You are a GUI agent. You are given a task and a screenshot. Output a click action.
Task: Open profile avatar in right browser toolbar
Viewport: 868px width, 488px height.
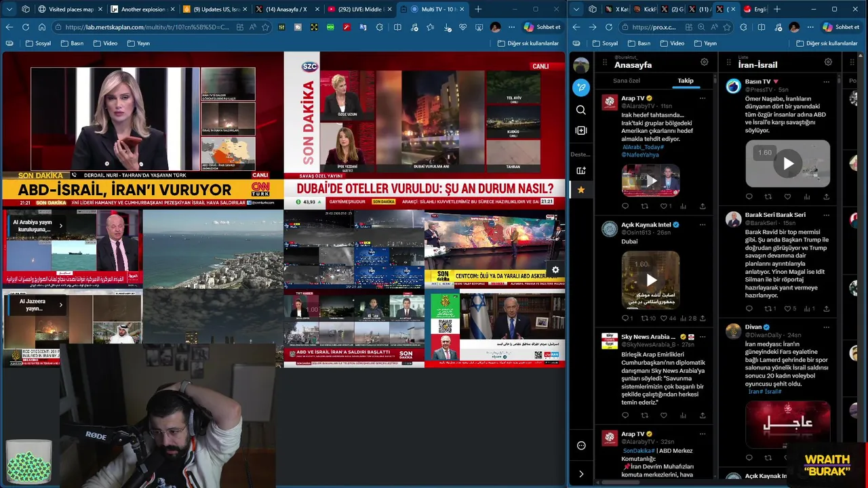click(x=794, y=27)
